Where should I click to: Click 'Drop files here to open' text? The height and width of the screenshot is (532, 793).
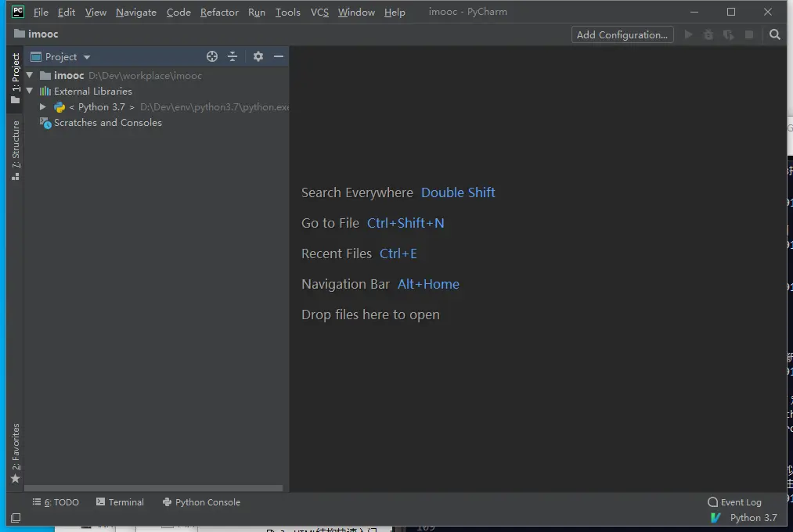click(370, 315)
